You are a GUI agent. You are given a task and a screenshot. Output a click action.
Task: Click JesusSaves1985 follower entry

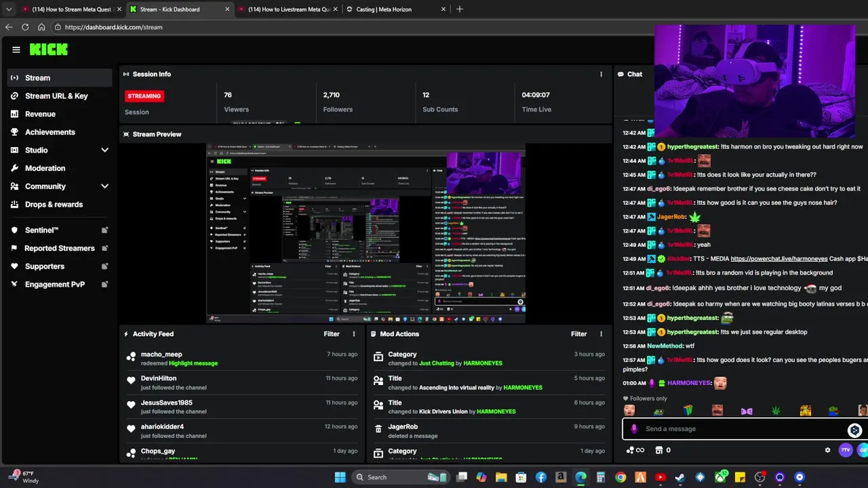[x=166, y=403]
